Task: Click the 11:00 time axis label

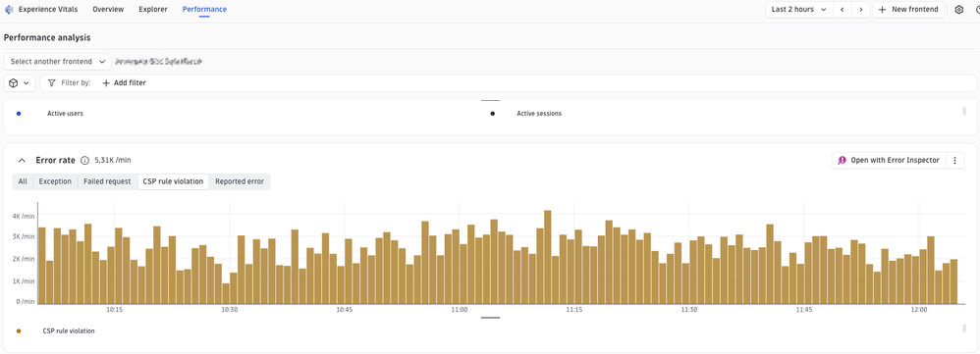Action: tap(459, 310)
